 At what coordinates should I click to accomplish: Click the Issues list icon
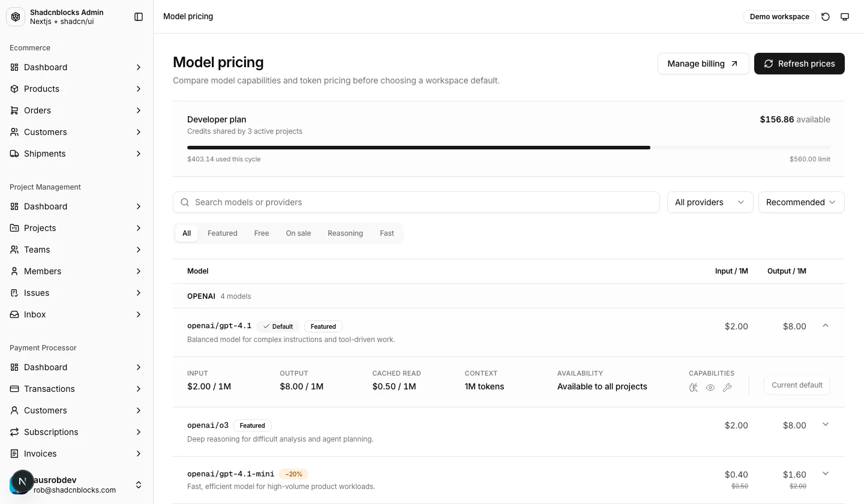[x=14, y=293]
